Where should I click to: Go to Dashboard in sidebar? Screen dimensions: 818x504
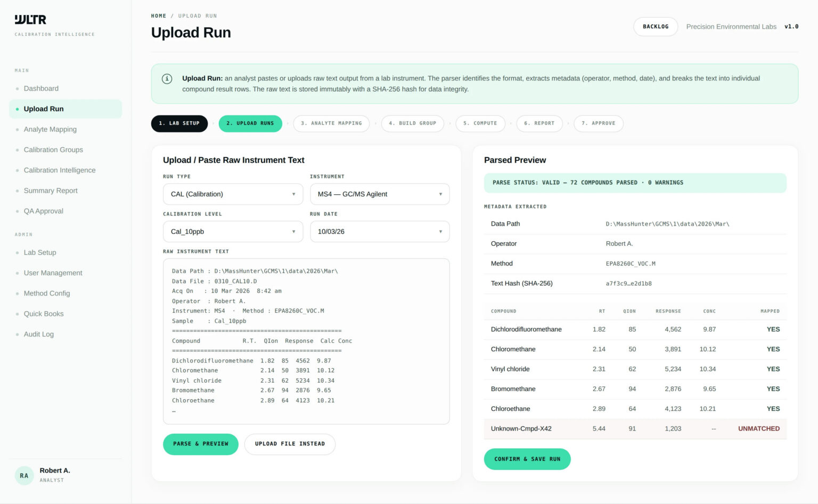coord(66,88)
